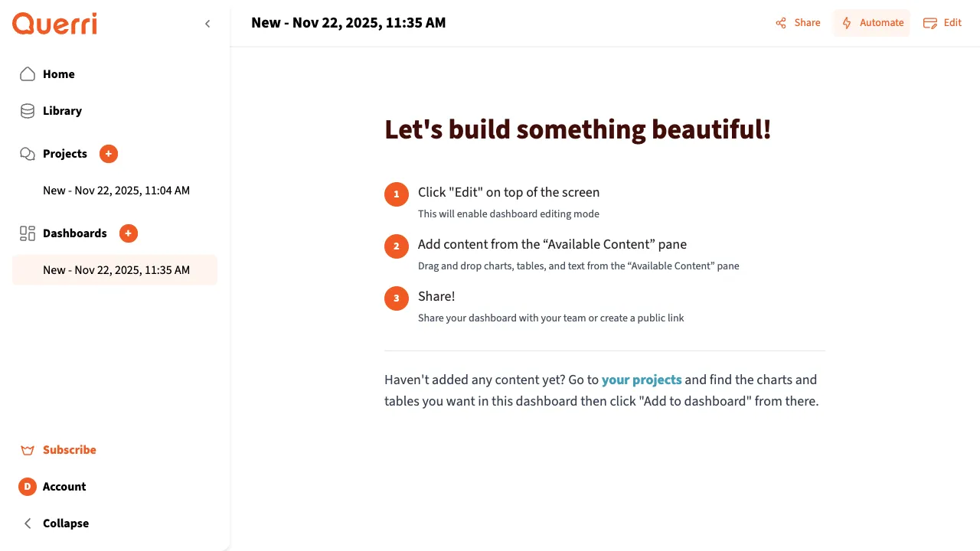Click the Querri logo

pos(54,24)
